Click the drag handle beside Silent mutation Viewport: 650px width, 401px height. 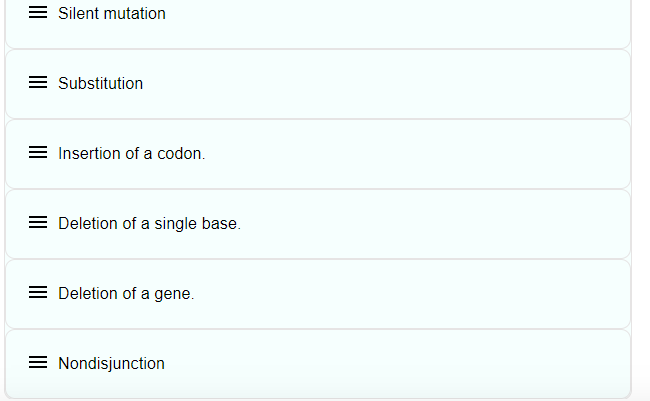[x=38, y=14]
